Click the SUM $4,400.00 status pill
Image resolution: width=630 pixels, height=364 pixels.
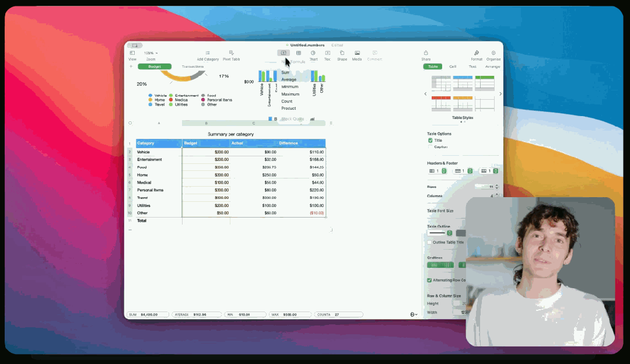148,314
